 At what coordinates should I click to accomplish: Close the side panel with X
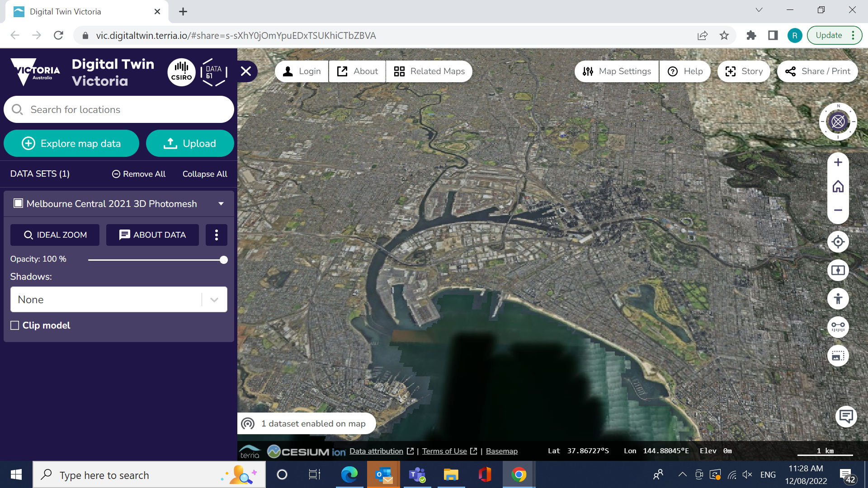click(246, 71)
